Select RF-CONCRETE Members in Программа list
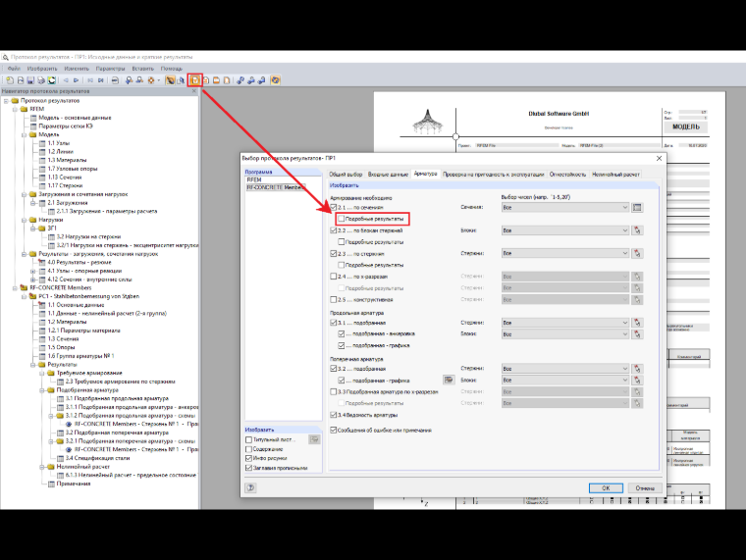The image size is (746, 560). coord(276,187)
